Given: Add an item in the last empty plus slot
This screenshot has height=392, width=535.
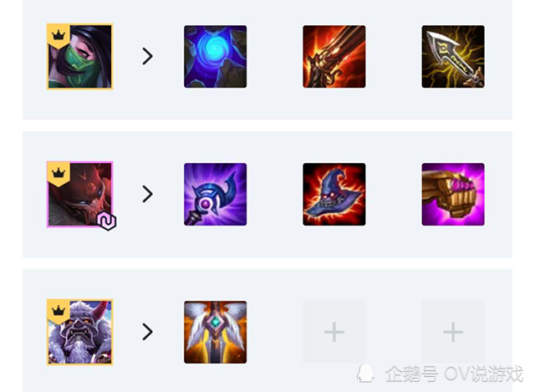Looking at the screenshot, I should tap(453, 332).
